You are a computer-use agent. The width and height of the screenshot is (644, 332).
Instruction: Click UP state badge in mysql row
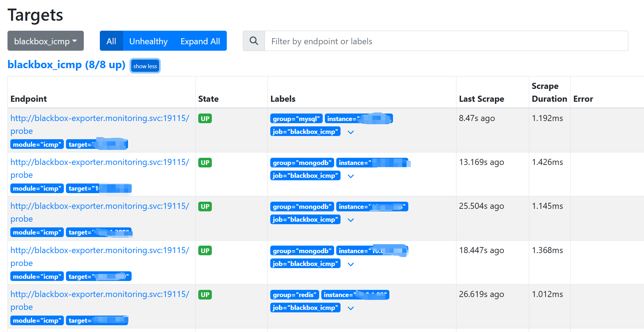(205, 119)
